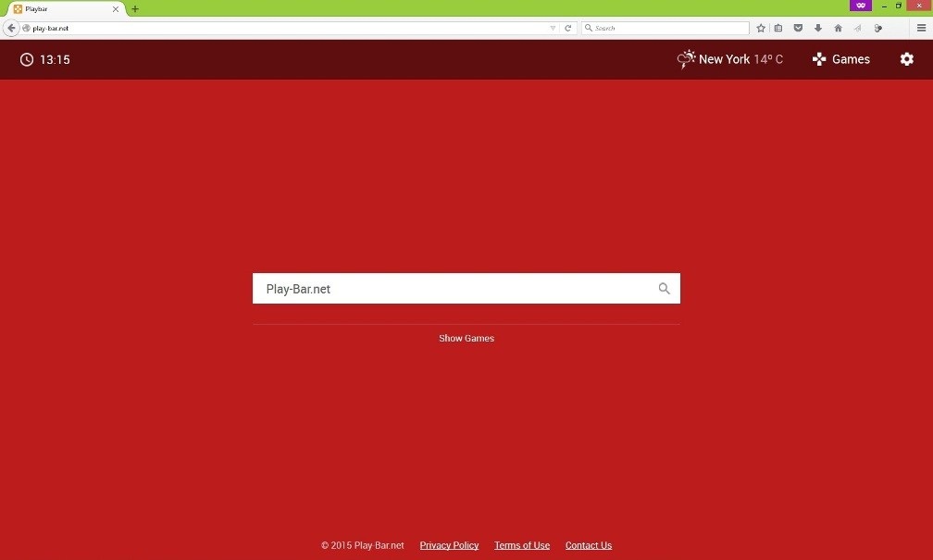Go to browser home page icon

point(838,28)
